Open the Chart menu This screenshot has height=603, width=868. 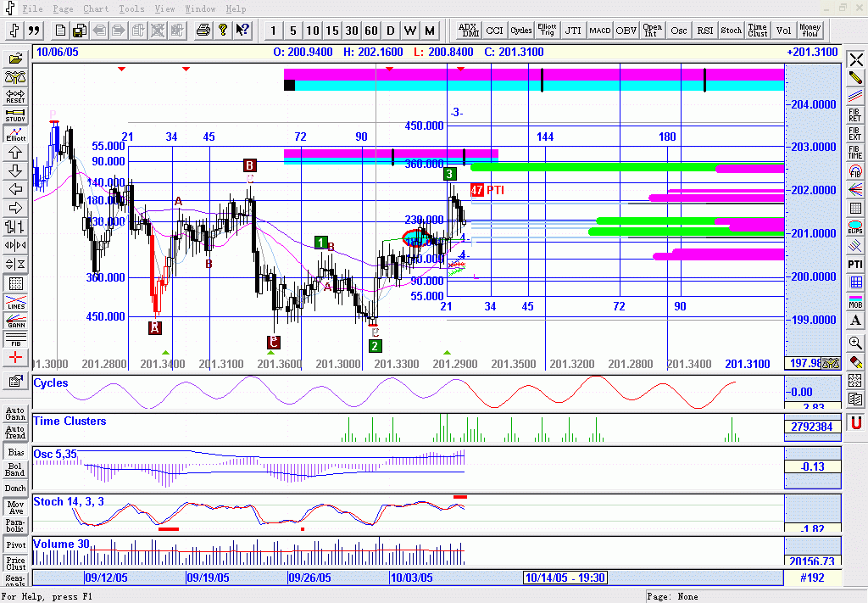pos(96,8)
